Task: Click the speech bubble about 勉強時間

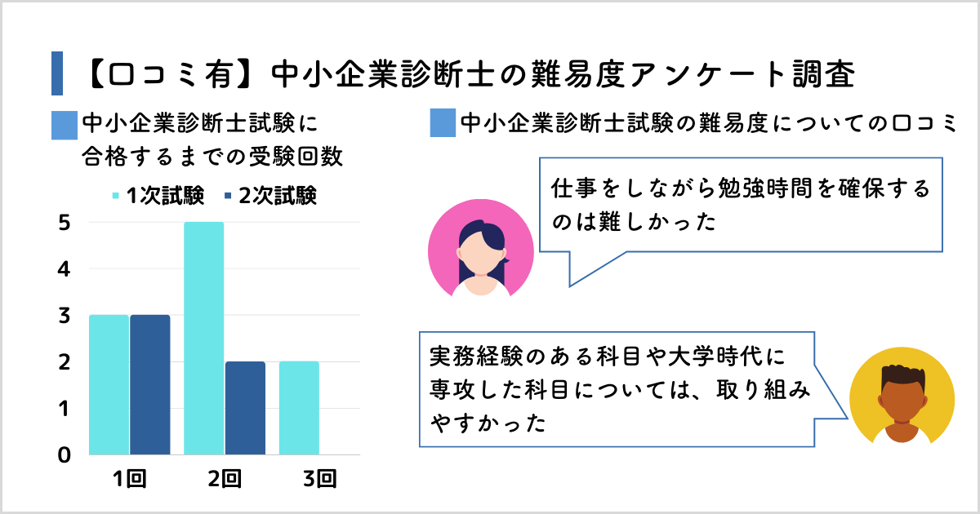Action: pyautogui.click(x=739, y=210)
